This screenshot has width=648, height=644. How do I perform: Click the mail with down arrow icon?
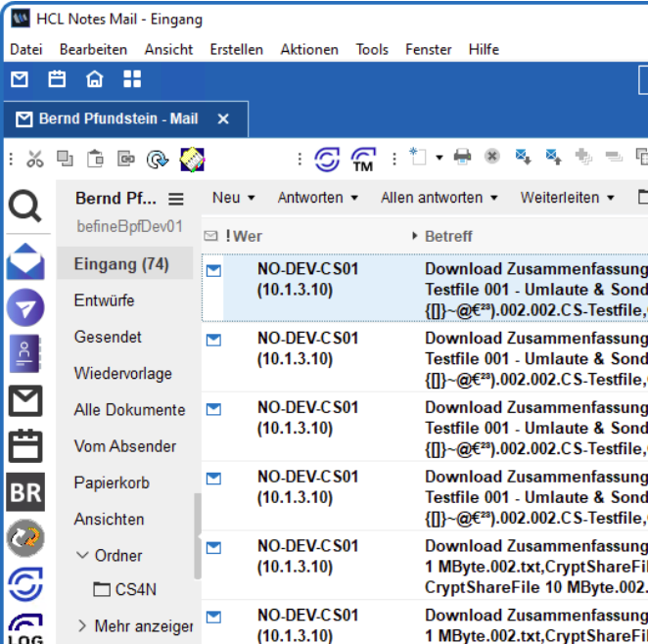[x=523, y=157]
